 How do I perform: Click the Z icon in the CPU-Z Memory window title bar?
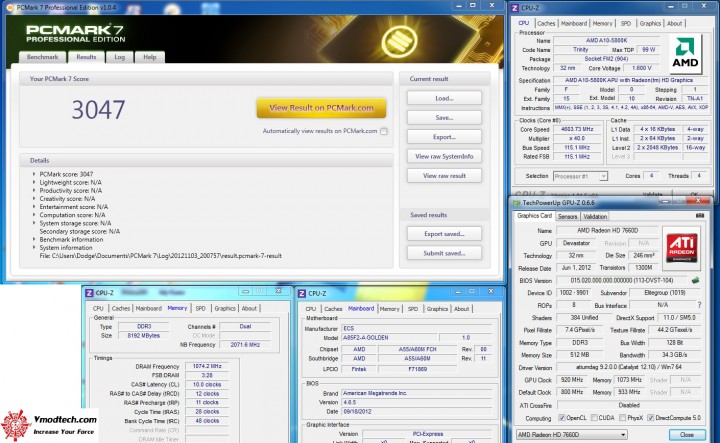pos(90,292)
